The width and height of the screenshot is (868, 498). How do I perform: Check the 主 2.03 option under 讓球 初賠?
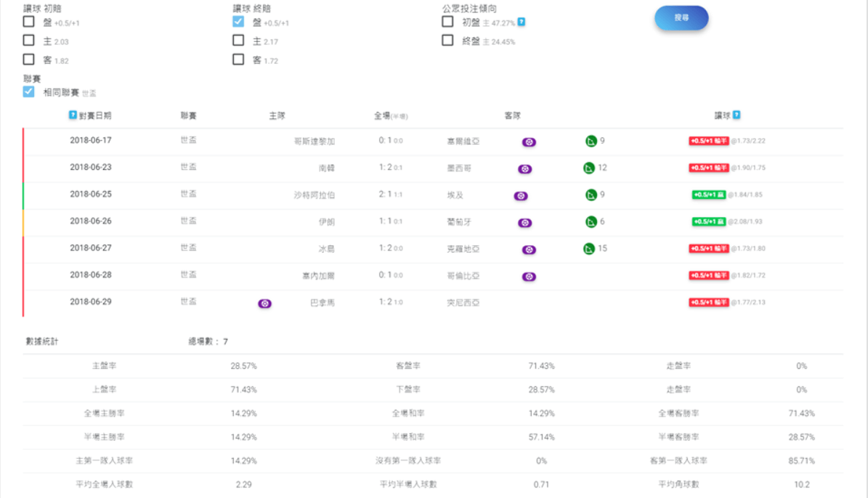(28, 41)
